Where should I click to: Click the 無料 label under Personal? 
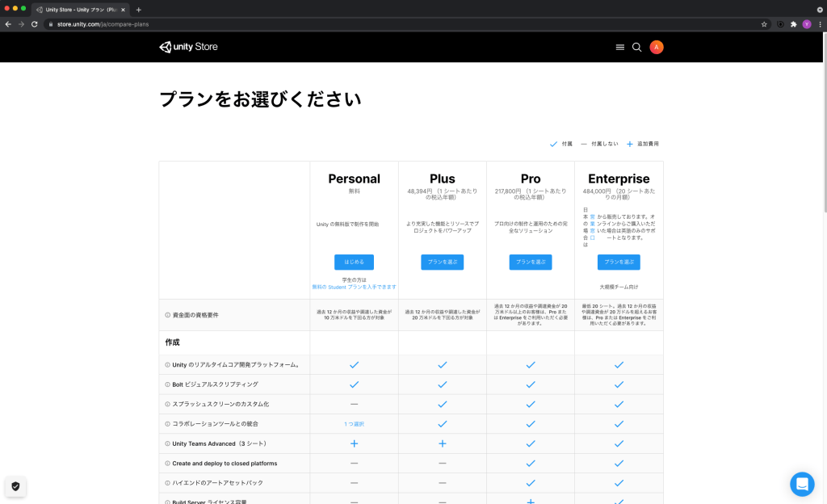pos(354,191)
